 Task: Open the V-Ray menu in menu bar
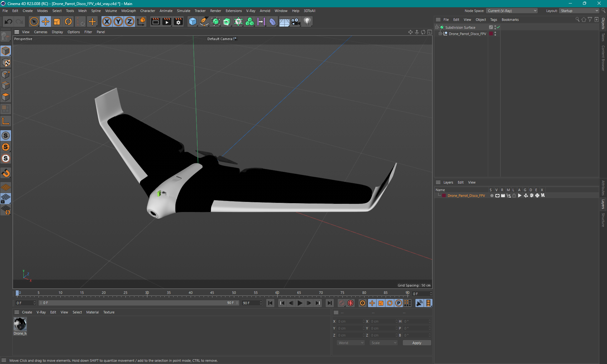[251, 11]
